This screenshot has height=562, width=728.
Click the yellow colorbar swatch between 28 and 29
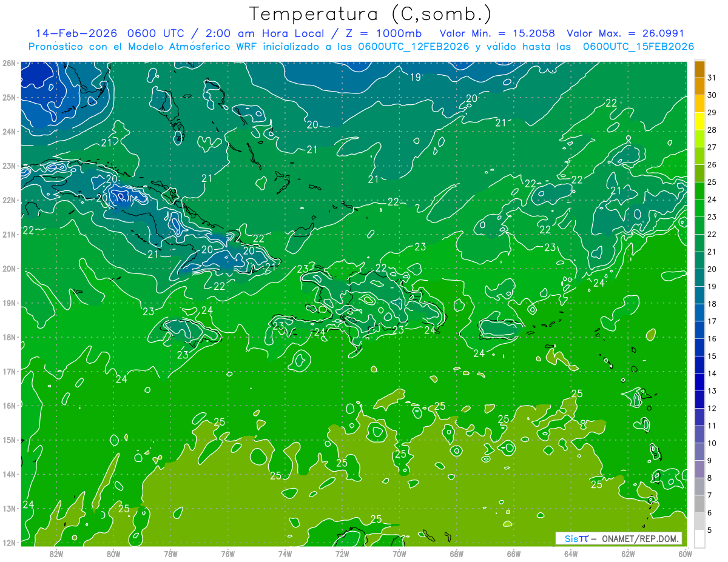point(699,121)
